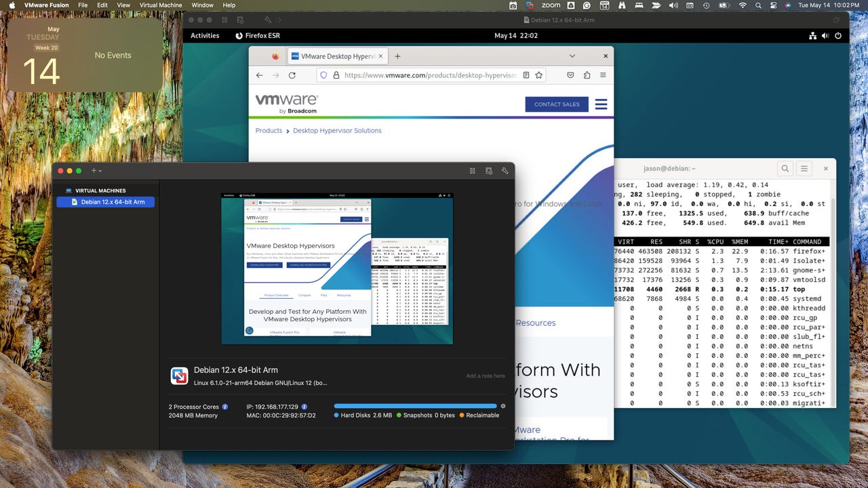Open the terminal hamburger menu
Screen dimensions: 868x488
click(804, 169)
